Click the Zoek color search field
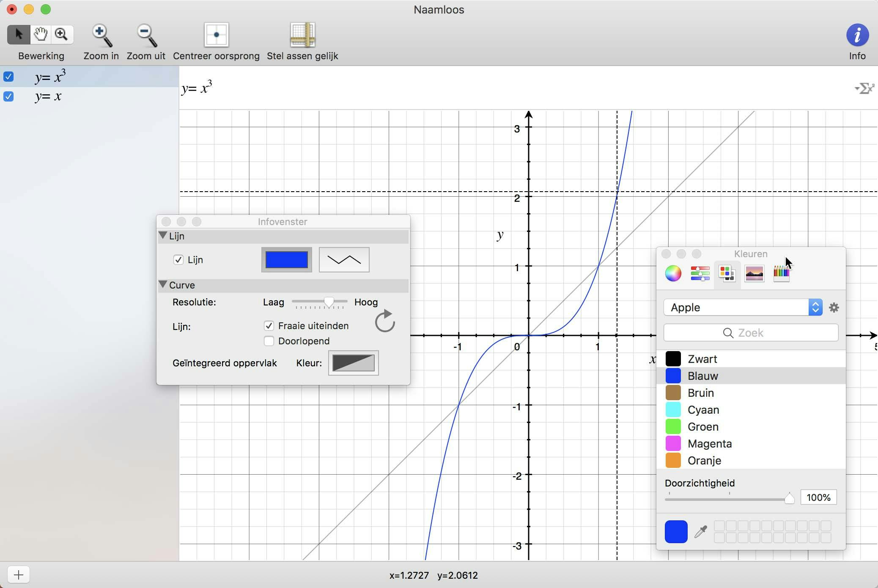The image size is (878, 588). [x=751, y=333]
